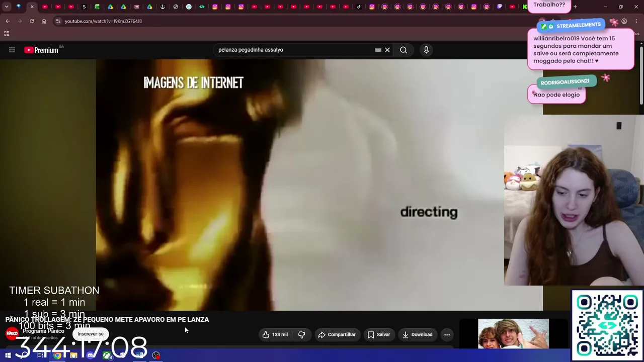Viewport: 644px width, 362px height.
Task: Open Chrome profile avatar
Action: tap(624, 21)
